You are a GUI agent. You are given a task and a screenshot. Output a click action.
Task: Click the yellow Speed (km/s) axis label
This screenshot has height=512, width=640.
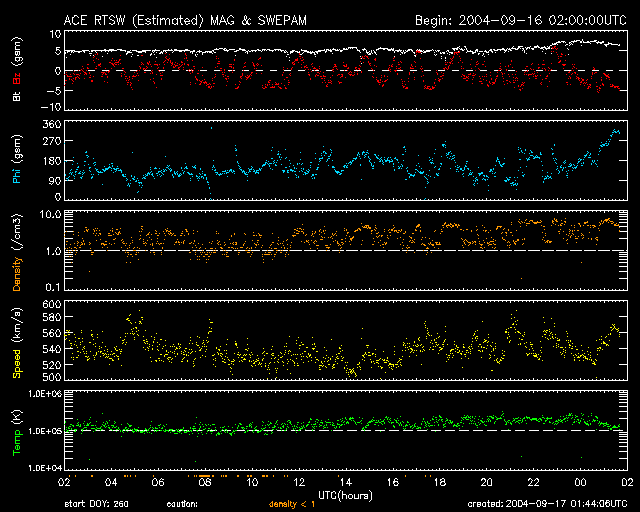click(16, 340)
